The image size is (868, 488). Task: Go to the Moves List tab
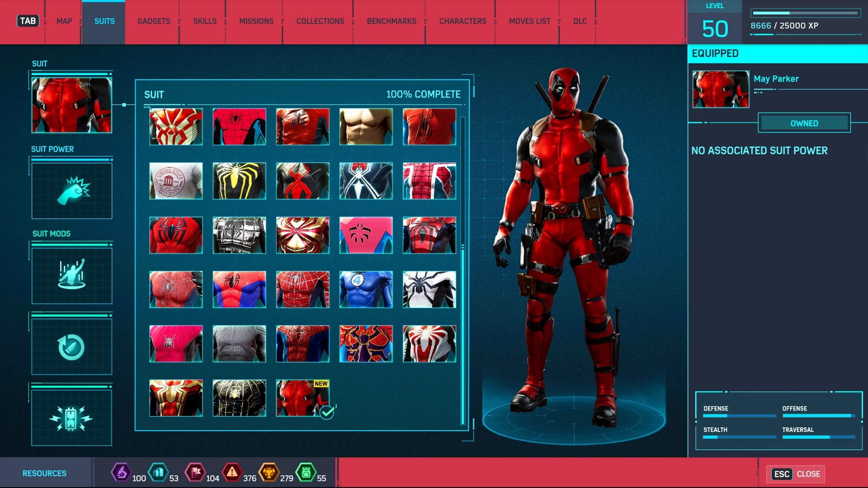click(529, 21)
